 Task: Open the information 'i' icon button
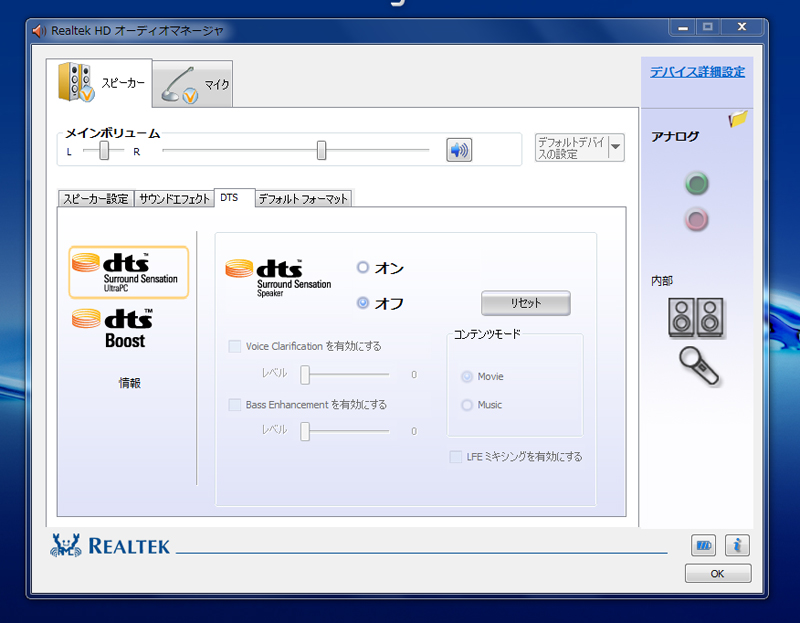click(x=737, y=545)
